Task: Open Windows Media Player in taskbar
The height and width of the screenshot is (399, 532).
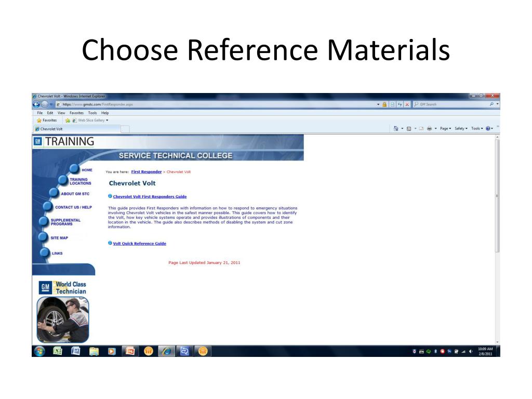Action: coord(112,351)
